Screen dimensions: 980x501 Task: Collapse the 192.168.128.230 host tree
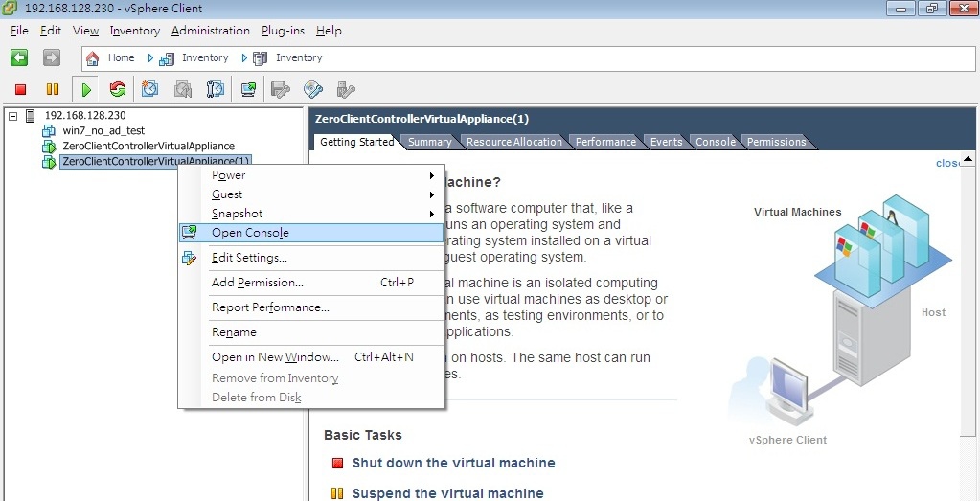click(x=13, y=116)
